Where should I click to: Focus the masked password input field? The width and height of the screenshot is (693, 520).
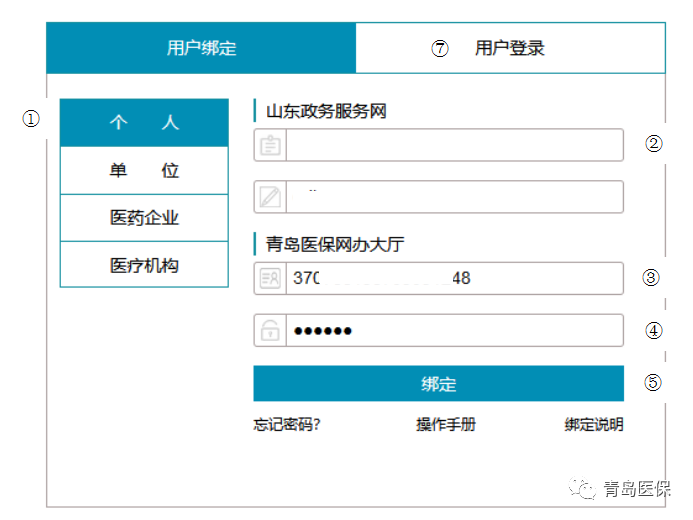pyautogui.click(x=453, y=331)
